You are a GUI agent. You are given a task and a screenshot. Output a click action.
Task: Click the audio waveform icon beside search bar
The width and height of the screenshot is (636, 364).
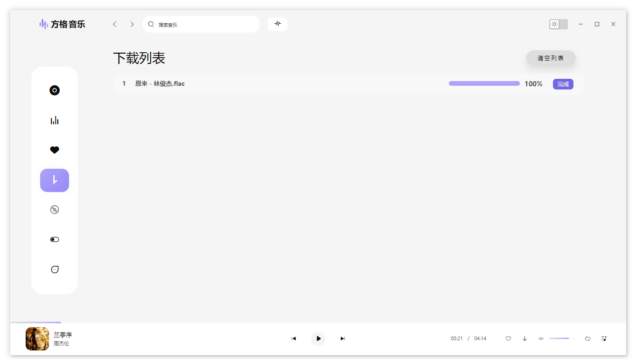277,24
